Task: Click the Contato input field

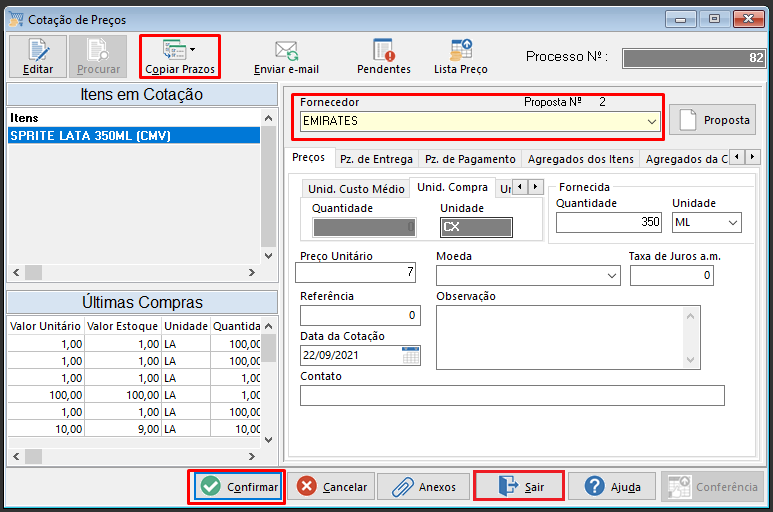Action: pyautogui.click(x=512, y=396)
